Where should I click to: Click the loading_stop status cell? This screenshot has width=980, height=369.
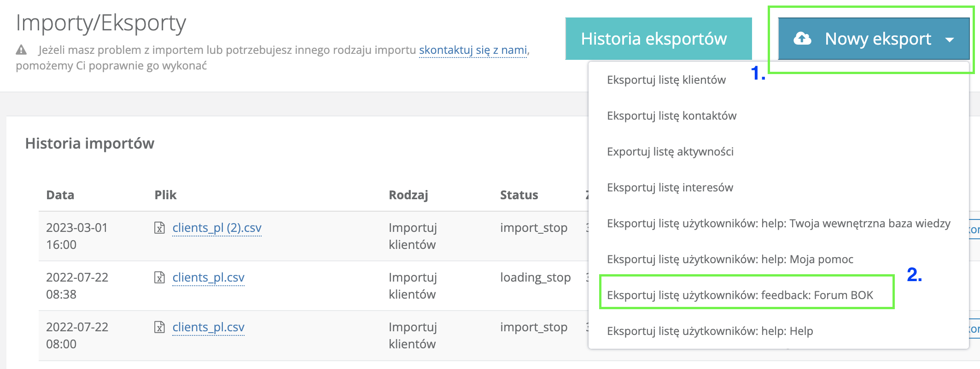coord(535,277)
